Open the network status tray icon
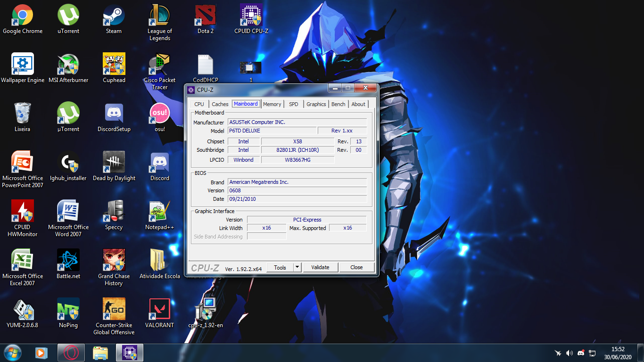This screenshot has width=644, height=362. (592, 353)
